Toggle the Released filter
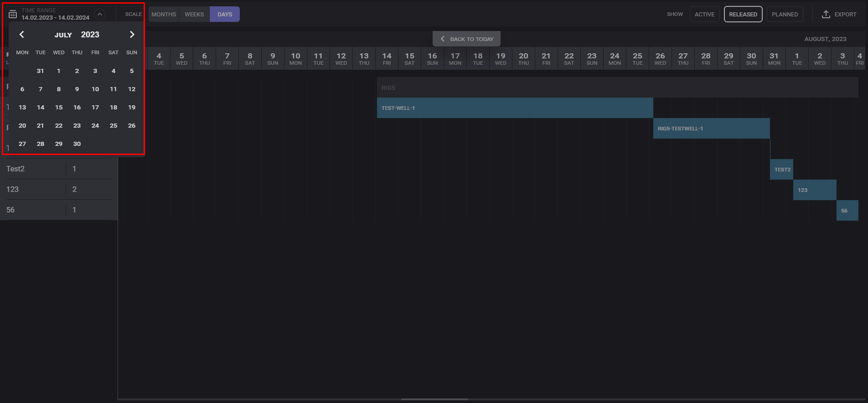This screenshot has width=868, height=403. click(743, 14)
